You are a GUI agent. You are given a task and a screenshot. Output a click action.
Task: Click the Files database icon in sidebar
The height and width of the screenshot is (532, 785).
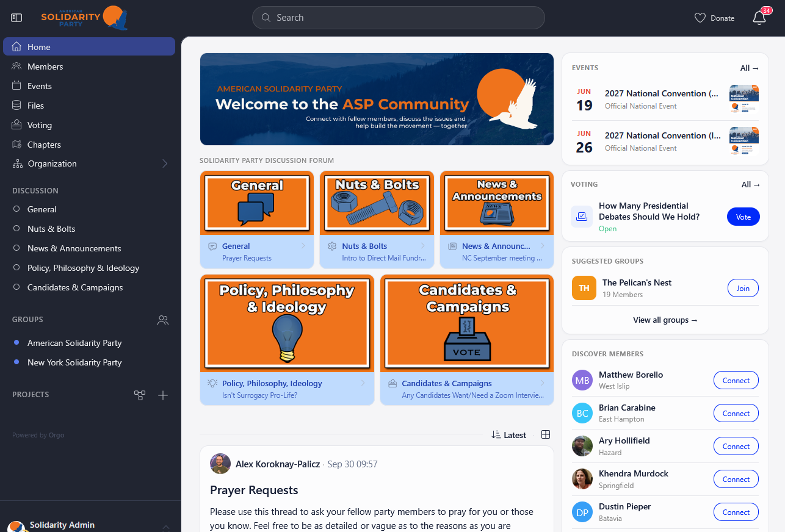pos(16,106)
